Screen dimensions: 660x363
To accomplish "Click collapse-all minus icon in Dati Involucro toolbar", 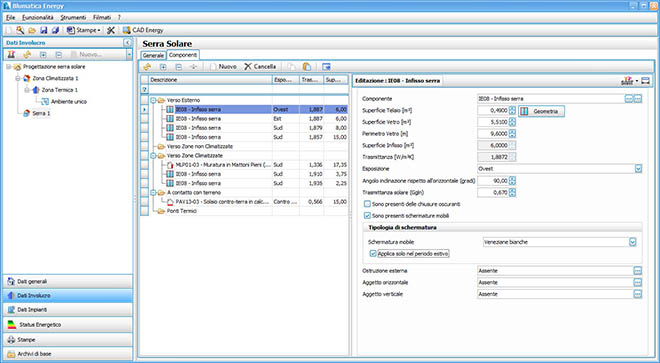I will tap(59, 55).
